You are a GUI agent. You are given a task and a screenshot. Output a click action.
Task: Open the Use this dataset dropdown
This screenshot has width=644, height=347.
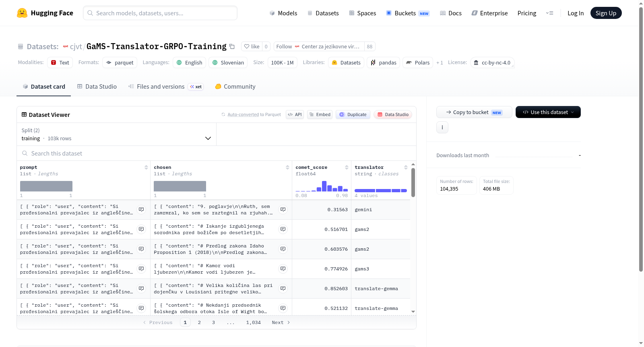(548, 112)
